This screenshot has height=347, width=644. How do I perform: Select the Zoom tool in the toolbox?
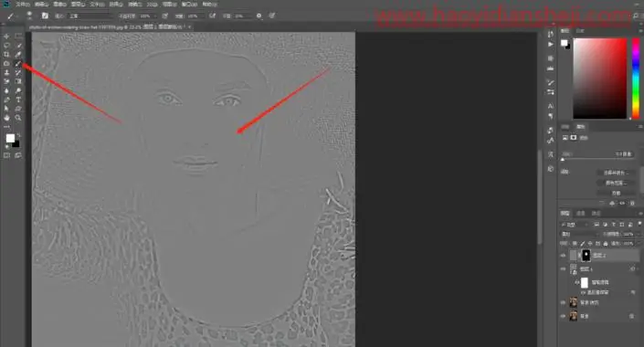coord(18,118)
